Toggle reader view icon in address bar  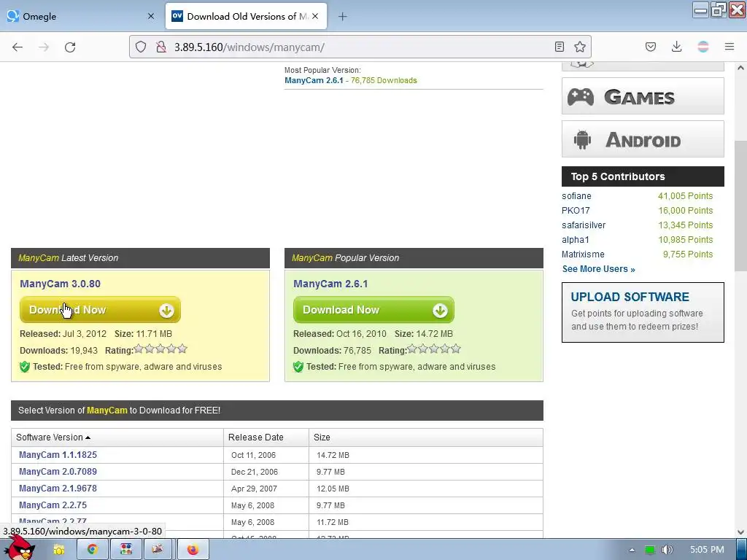point(560,47)
